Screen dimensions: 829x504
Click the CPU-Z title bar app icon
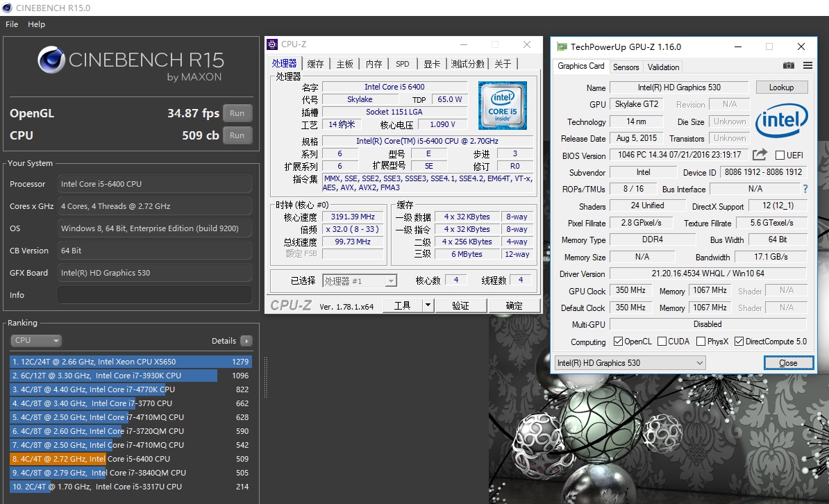tap(273, 44)
